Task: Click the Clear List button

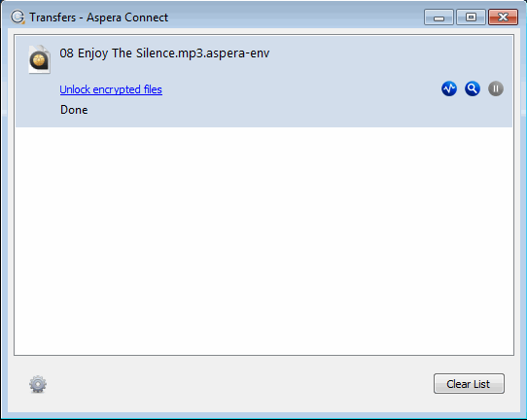Action: coord(469,383)
